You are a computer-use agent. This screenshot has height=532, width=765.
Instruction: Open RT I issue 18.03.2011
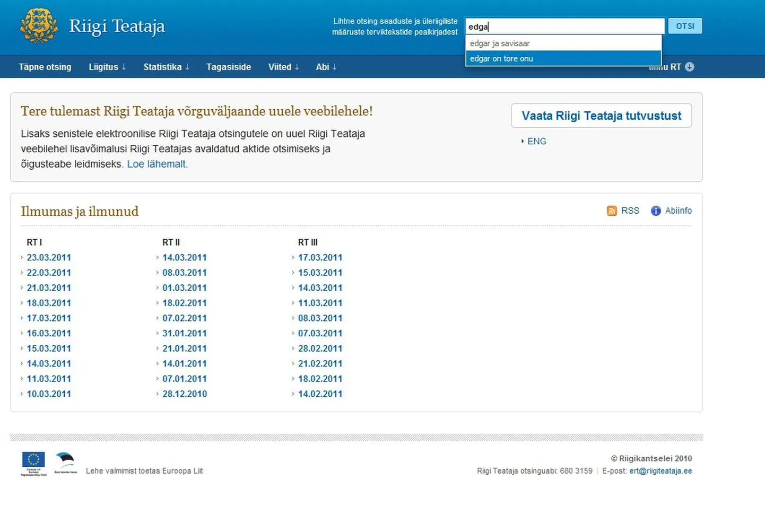[49, 303]
